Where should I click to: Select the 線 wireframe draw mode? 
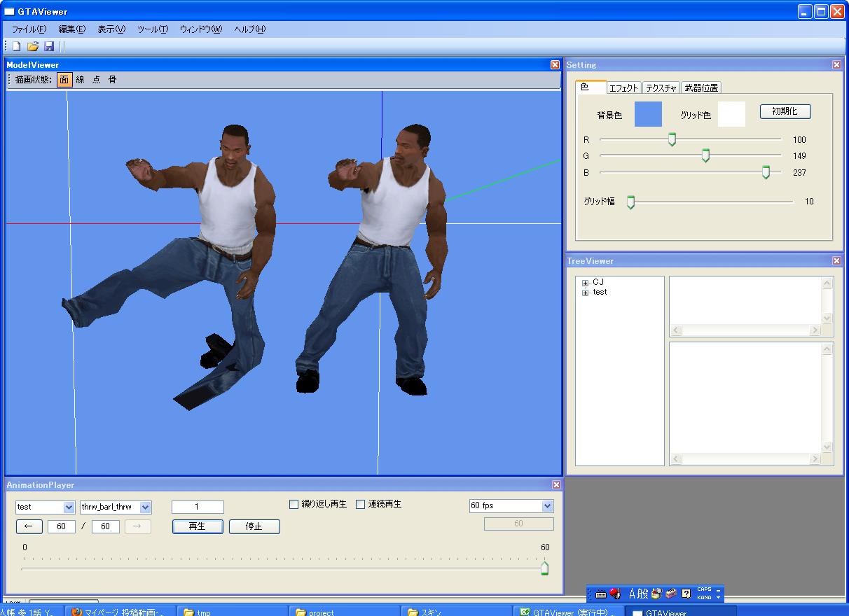[80, 80]
